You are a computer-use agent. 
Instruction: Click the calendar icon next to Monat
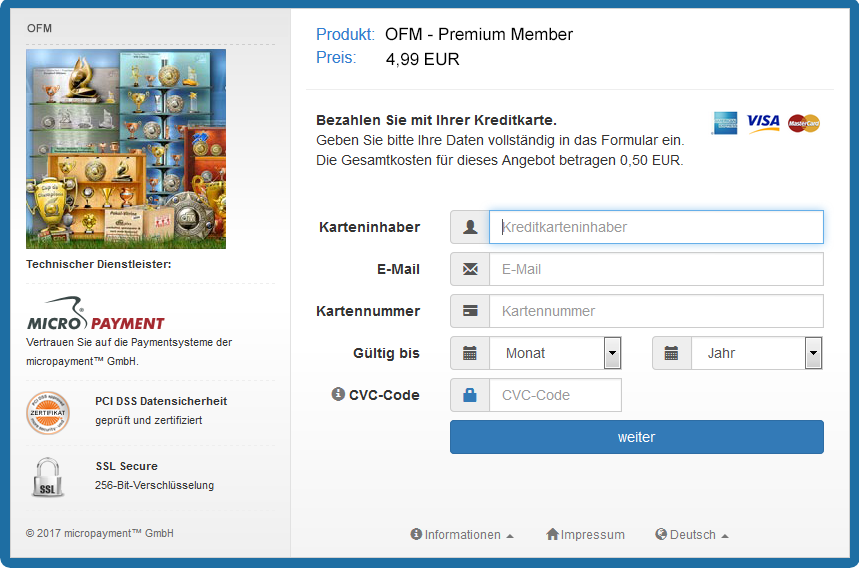[x=470, y=353]
